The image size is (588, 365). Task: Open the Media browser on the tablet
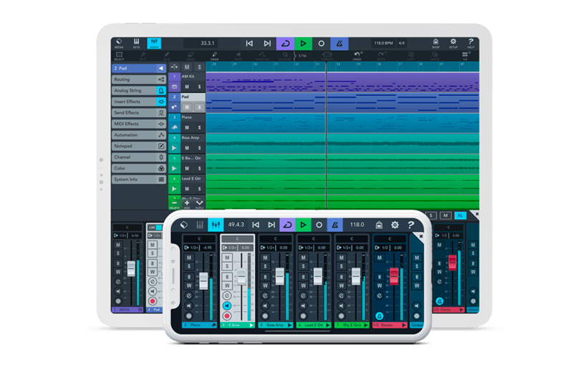pos(119,44)
